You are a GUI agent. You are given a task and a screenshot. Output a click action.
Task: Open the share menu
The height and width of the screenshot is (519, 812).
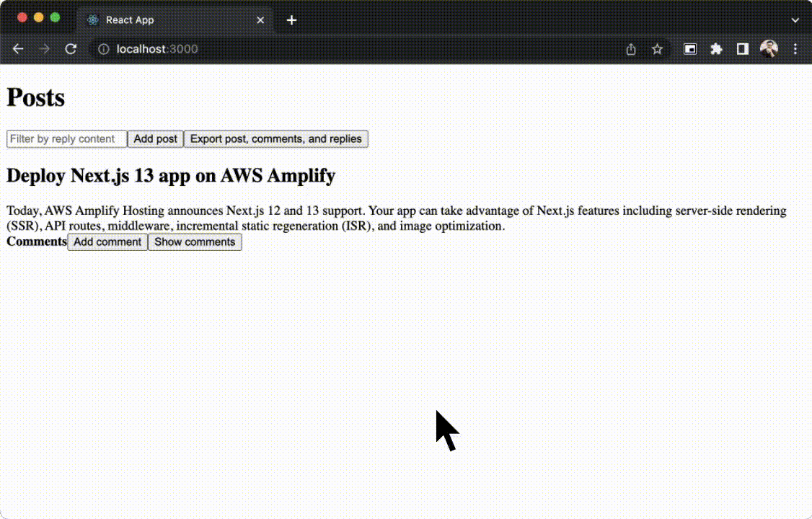630,49
